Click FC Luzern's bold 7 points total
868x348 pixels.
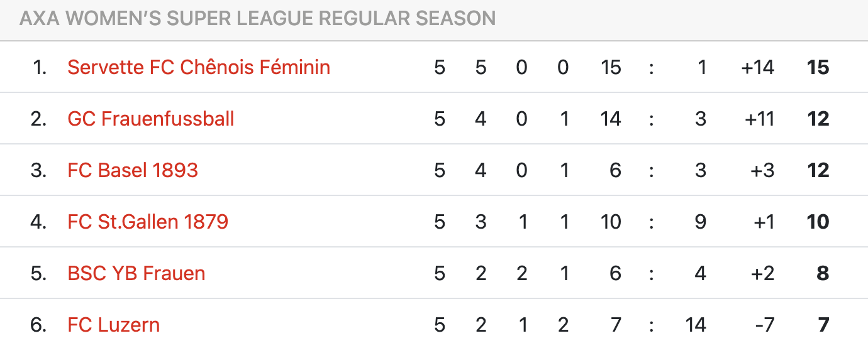click(x=823, y=325)
